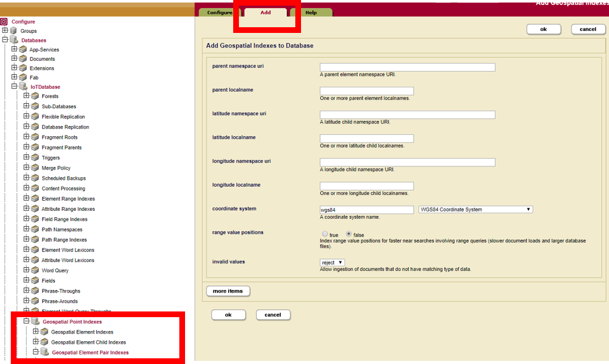Click the bottom ok button

[x=228, y=315]
